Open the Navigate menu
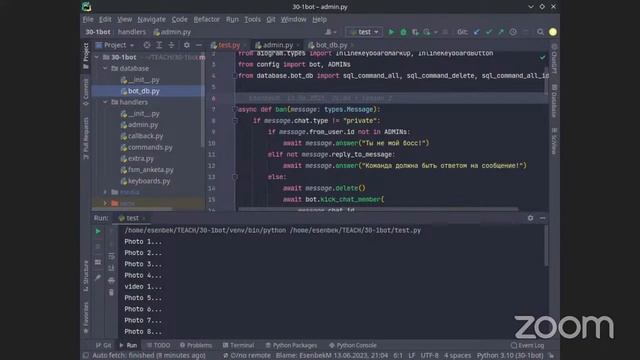640x360 pixels. pyautogui.click(x=151, y=19)
